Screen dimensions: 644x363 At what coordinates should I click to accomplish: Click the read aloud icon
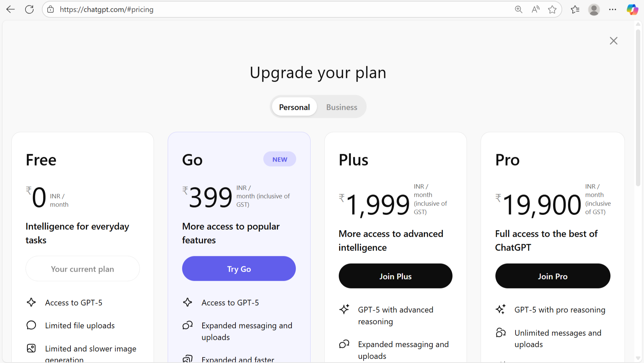pyautogui.click(x=536, y=9)
